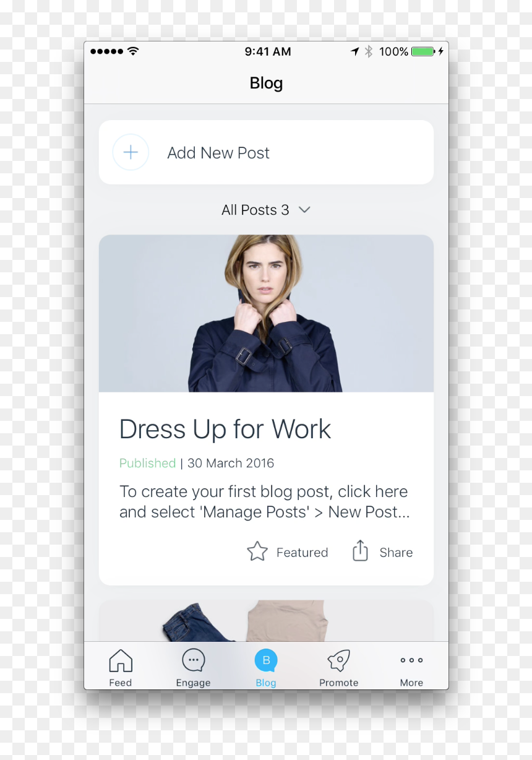Tap the More three-dots icon

tap(411, 660)
